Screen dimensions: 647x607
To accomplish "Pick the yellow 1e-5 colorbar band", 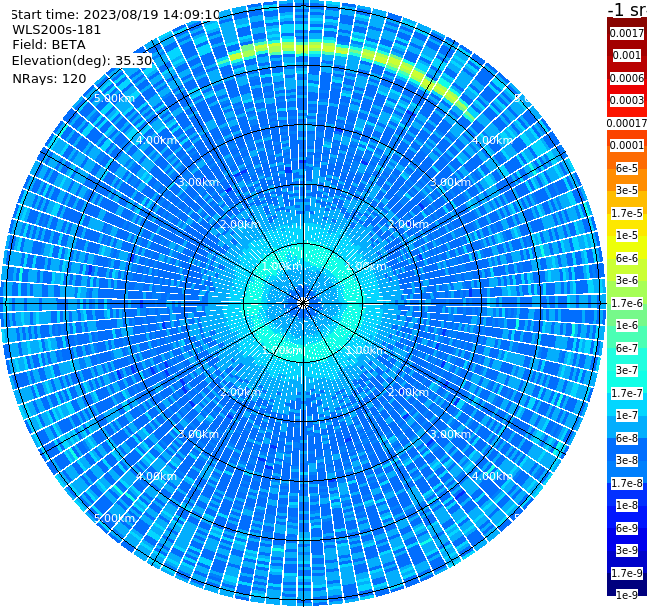I will [627, 235].
